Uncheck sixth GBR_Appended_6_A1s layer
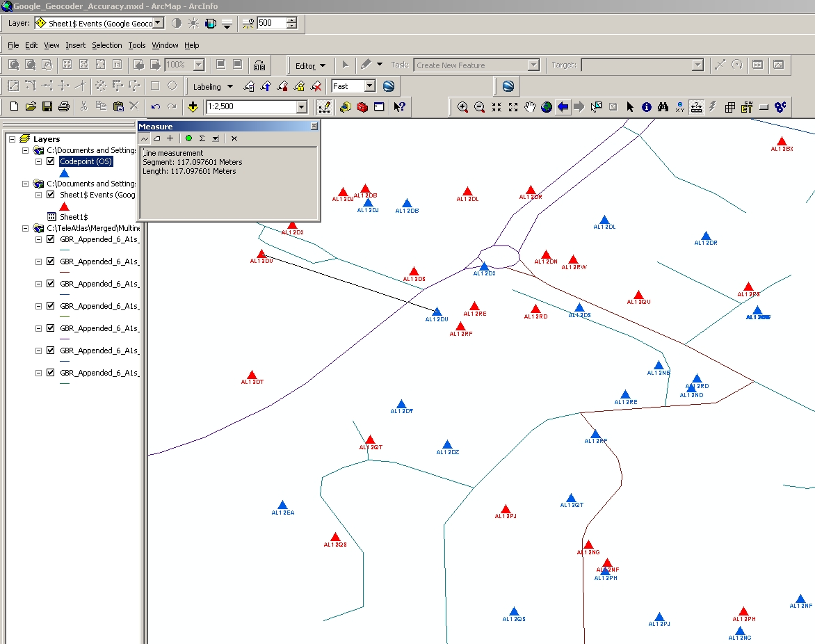 [51, 351]
